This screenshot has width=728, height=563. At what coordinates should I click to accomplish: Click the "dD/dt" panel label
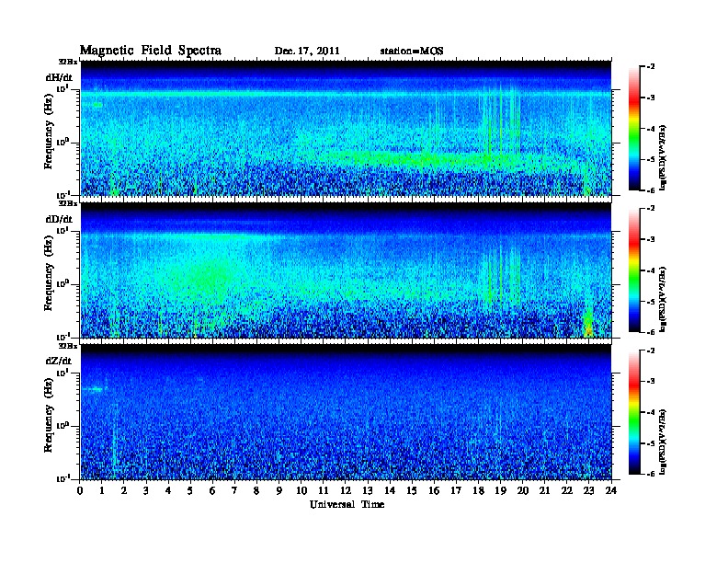pos(59,219)
